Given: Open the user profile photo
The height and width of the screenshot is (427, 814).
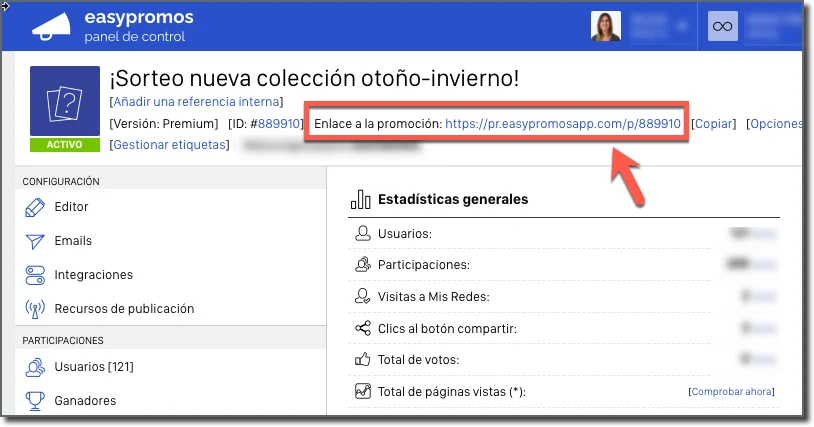Looking at the screenshot, I should 605,26.
